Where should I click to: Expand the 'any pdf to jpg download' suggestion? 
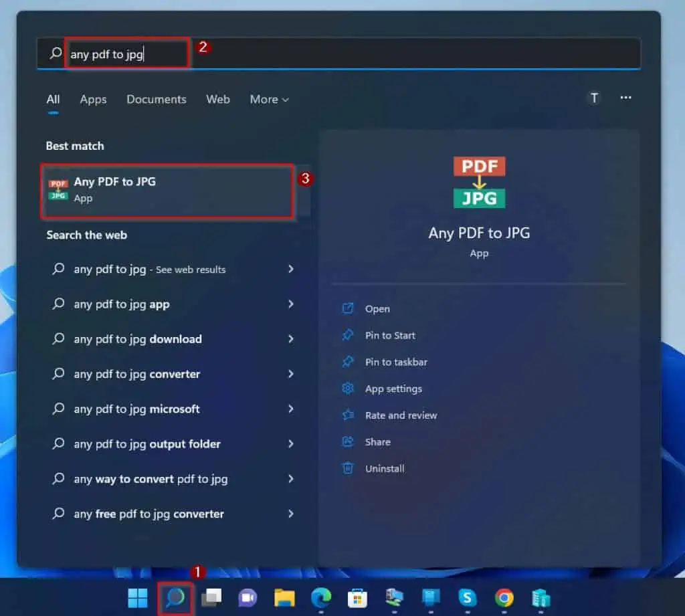290,339
